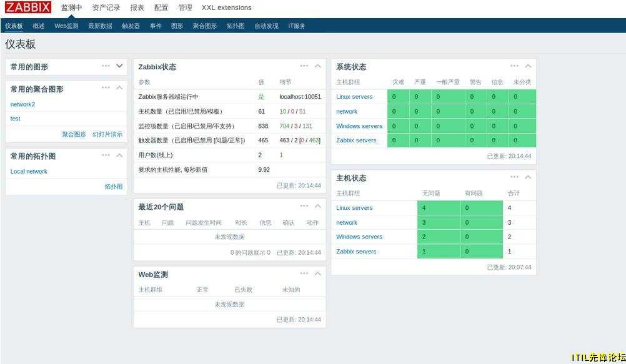The width and height of the screenshot is (626, 364).
Task: Click the 触发器数量 value 465
Action: coord(263,140)
